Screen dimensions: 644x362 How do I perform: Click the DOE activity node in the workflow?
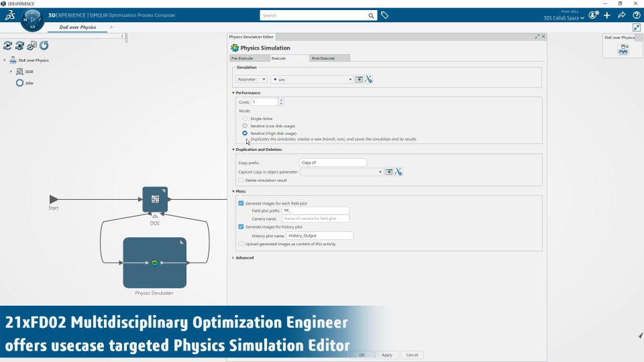tap(155, 200)
